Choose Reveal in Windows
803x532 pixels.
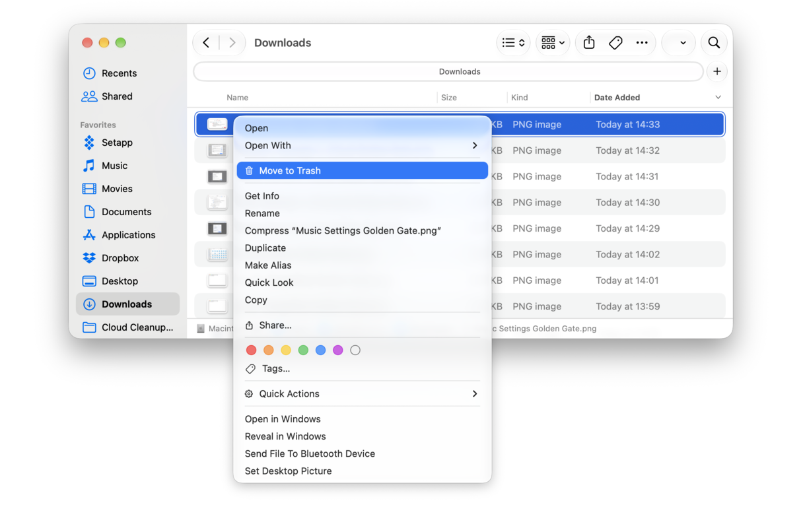tap(362, 436)
